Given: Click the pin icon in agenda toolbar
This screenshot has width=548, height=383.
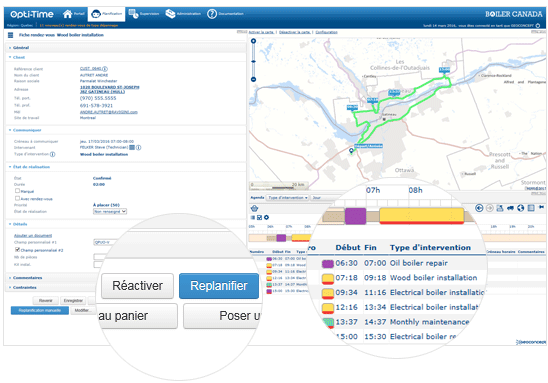Looking at the screenshot, I should pyautogui.click(x=541, y=208).
